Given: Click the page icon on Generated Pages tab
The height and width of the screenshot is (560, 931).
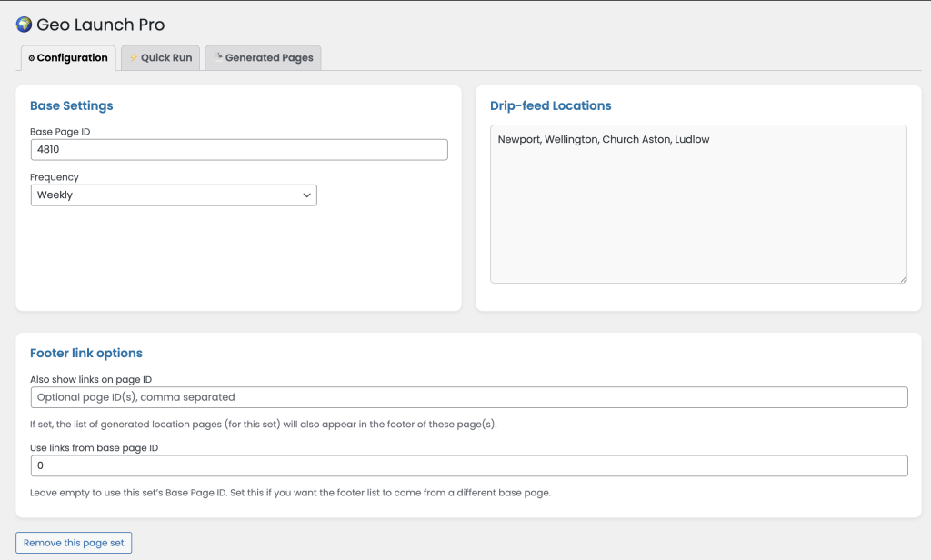Looking at the screenshot, I should tap(218, 56).
